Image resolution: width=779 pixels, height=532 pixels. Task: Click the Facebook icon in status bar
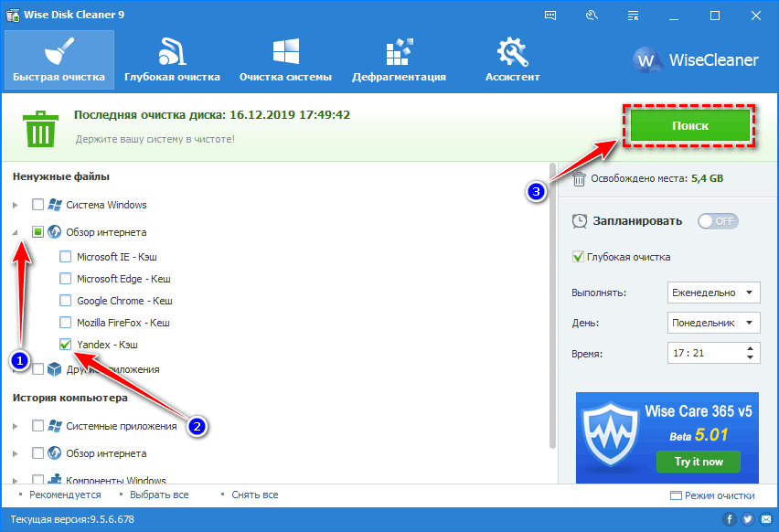click(730, 519)
